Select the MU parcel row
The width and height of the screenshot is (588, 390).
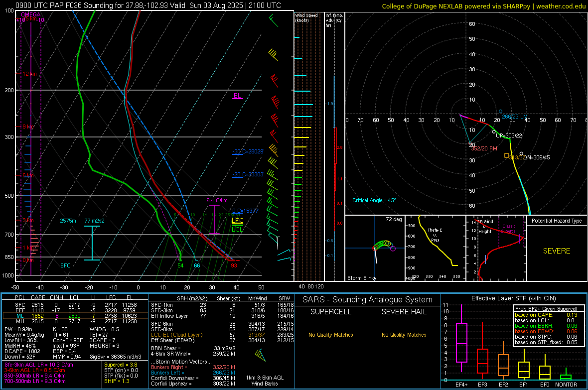75,321
